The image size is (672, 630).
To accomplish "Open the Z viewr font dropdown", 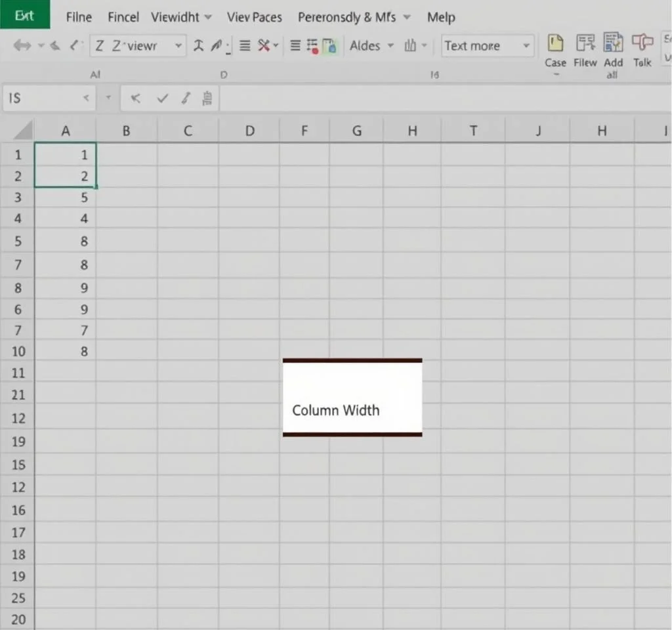I will [178, 46].
